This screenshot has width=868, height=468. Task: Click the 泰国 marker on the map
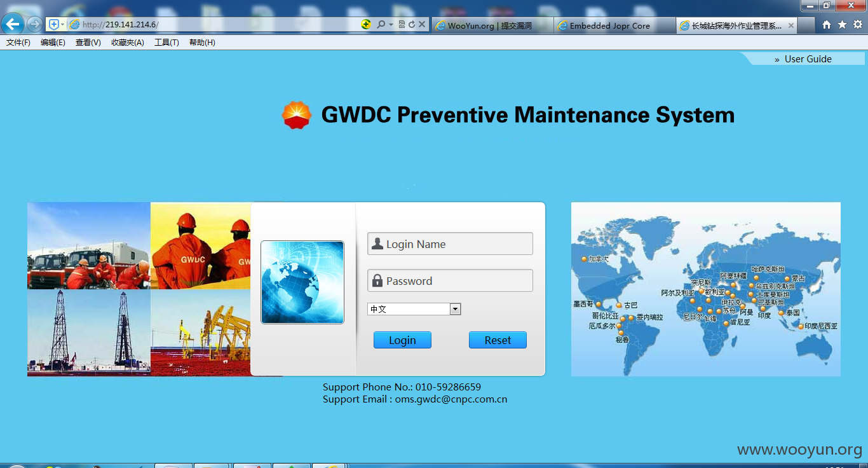coord(781,313)
